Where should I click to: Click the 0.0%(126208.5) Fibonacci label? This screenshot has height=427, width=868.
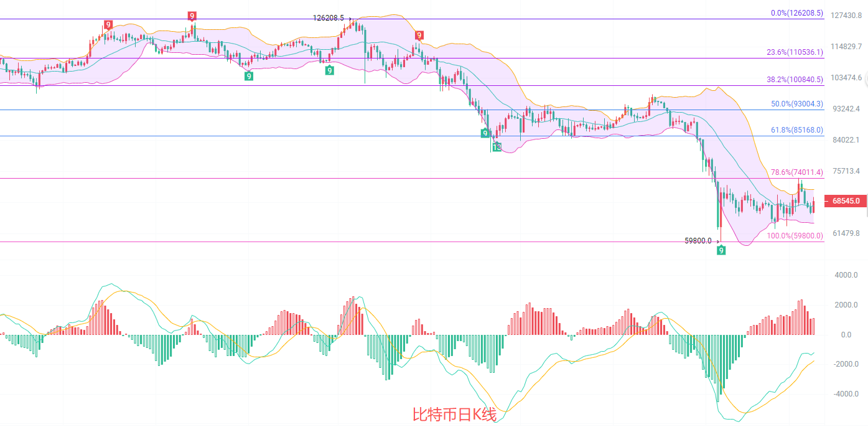click(x=797, y=13)
